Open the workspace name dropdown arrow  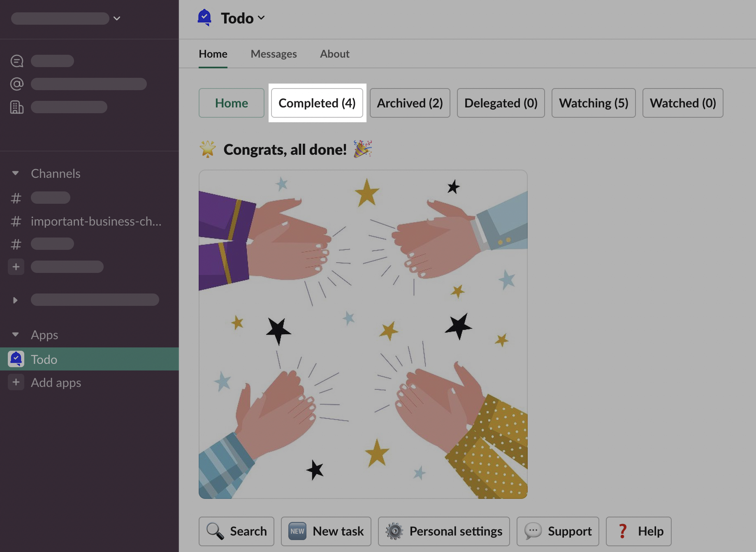pos(117,19)
